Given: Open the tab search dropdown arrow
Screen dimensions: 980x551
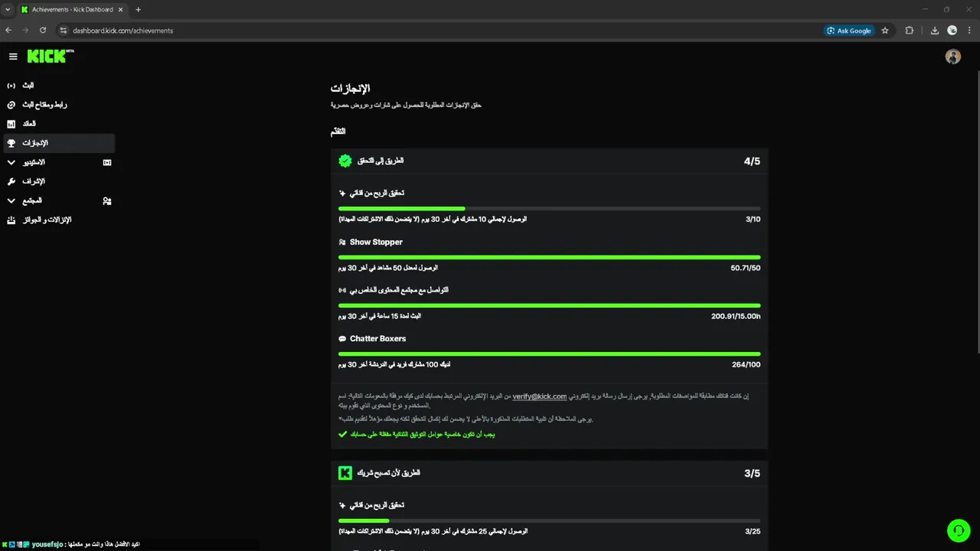Looking at the screenshot, I should click(x=8, y=9).
